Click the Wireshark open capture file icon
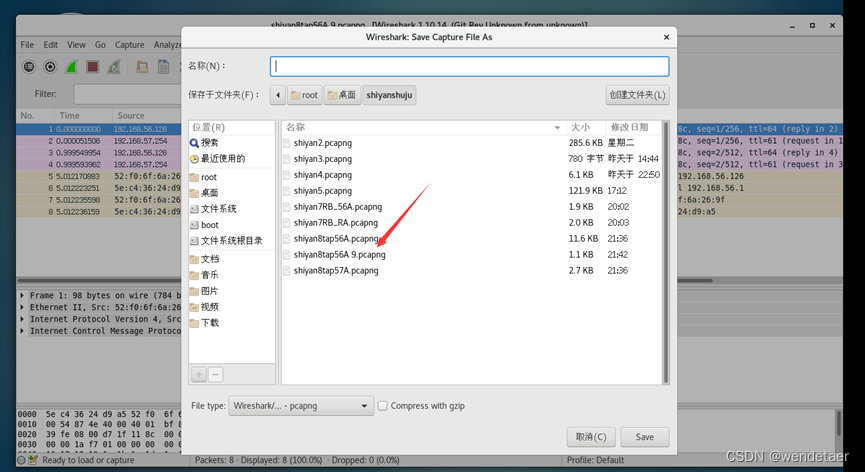The image size is (865, 472). (142, 67)
